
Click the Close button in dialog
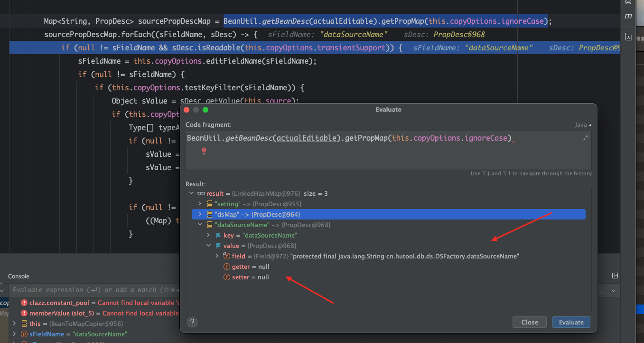point(529,322)
